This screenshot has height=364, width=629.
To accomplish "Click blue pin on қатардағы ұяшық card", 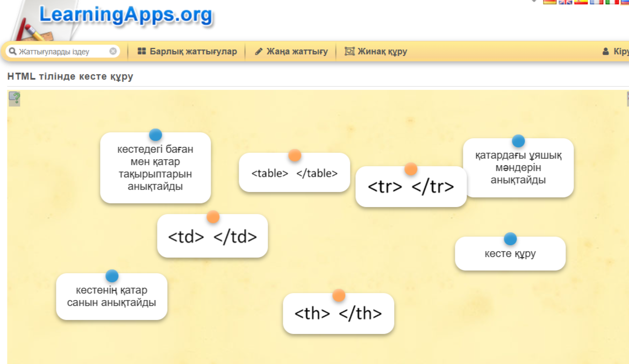I will pos(518,141).
